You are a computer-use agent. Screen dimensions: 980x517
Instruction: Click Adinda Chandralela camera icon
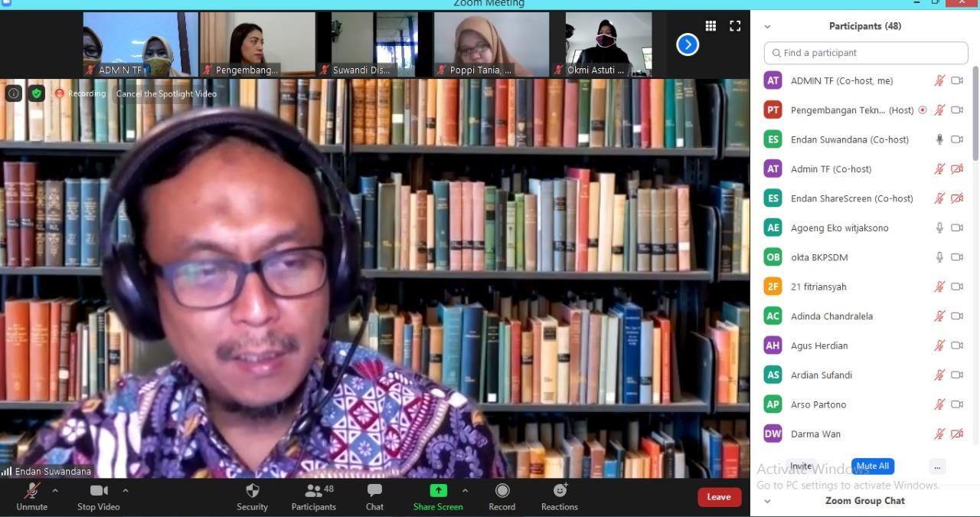pos(957,316)
